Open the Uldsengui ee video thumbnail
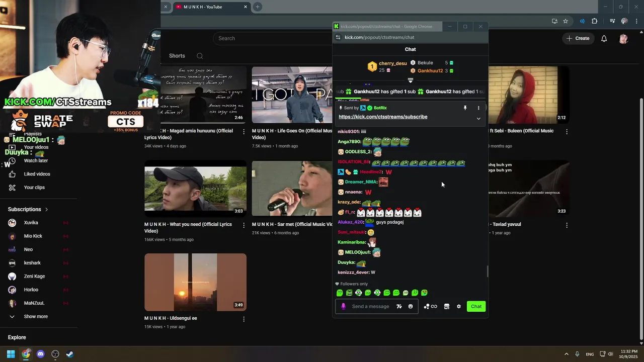Screen dimensions: 644x362 pyautogui.click(x=195, y=282)
